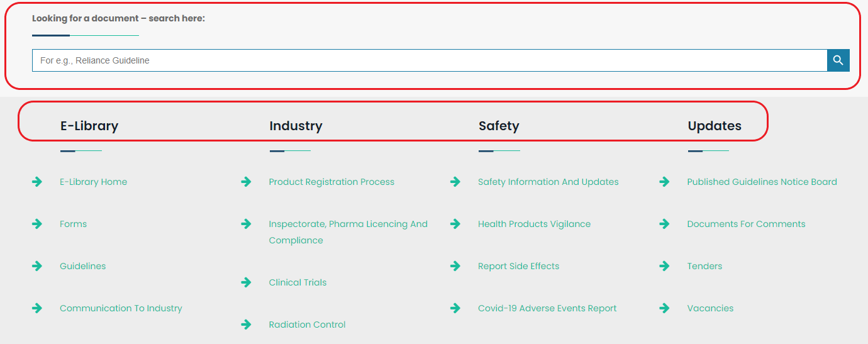The height and width of the screenshot is (344, 868).
Task: Click the arrow icon next to Report Side Effects
Action: (x=455, y=266)
